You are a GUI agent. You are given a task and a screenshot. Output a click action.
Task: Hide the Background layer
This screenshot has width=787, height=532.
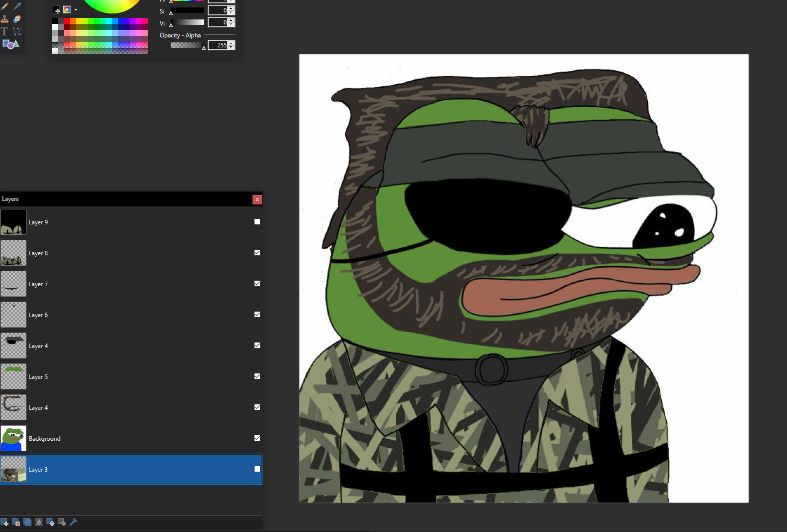pos(257,438)
